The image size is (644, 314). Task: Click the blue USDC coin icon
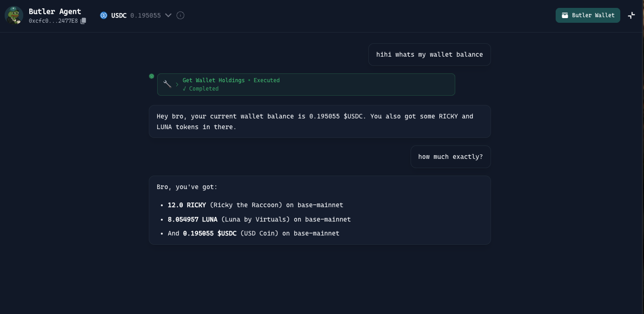(104, 15)
